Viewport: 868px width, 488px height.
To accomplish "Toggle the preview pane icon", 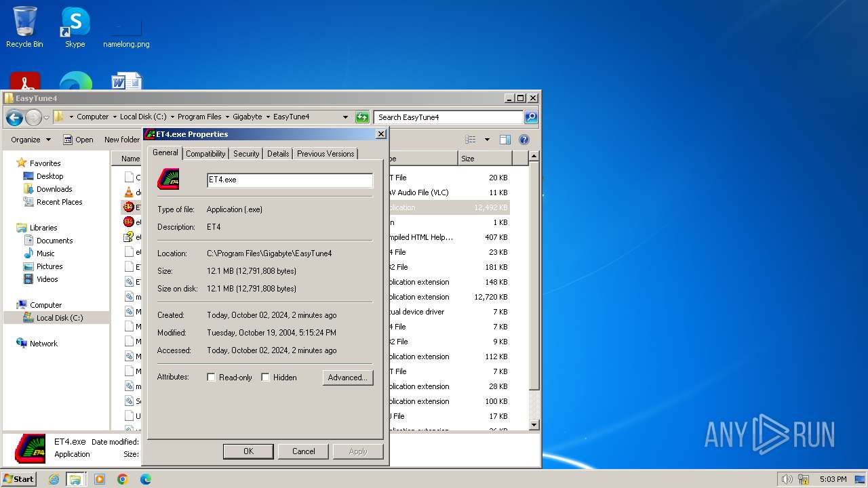I will [505, 140].
